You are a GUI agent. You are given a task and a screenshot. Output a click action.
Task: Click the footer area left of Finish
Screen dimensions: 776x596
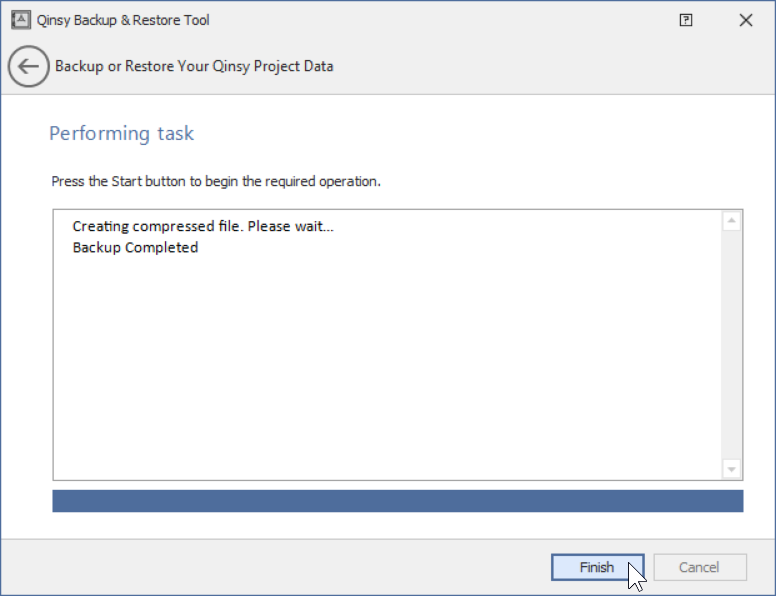coord(270,567)
